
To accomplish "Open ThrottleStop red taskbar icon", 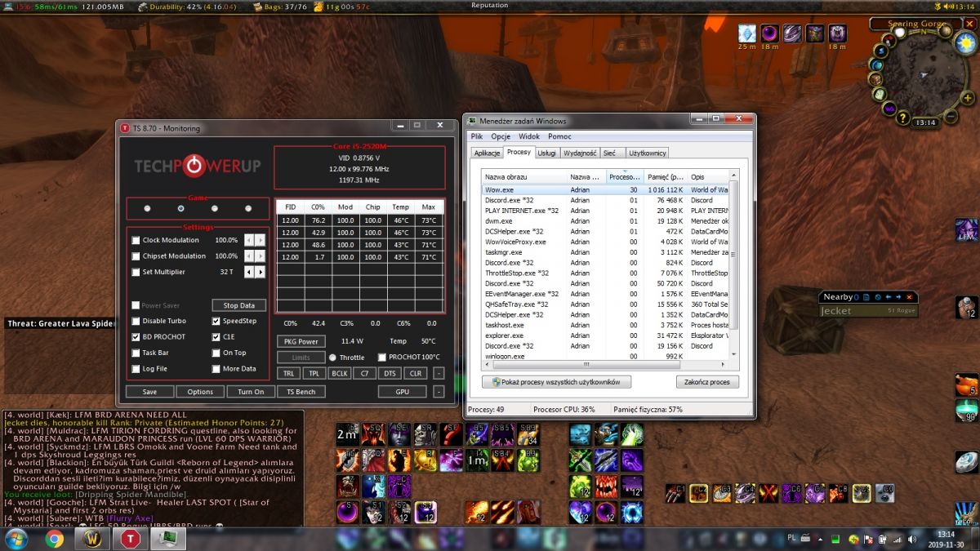I will pyautogui.click(x=130, y=538).
